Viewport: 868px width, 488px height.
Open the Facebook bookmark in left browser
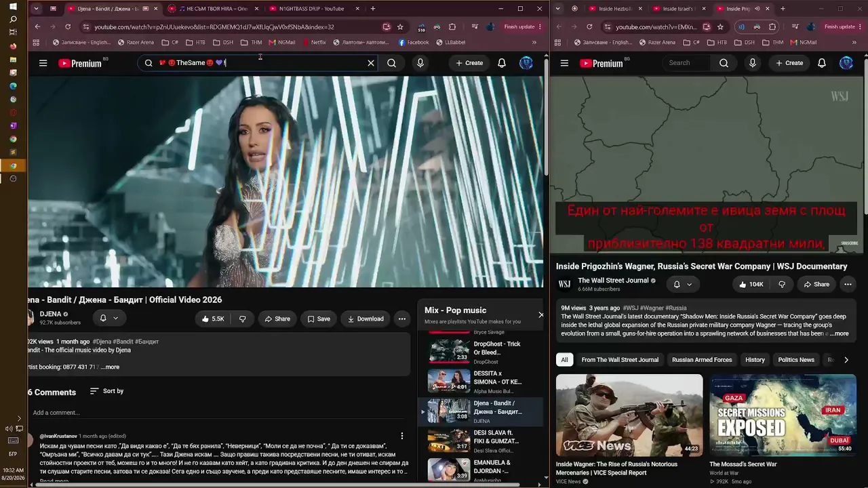[x=414, y=42]
